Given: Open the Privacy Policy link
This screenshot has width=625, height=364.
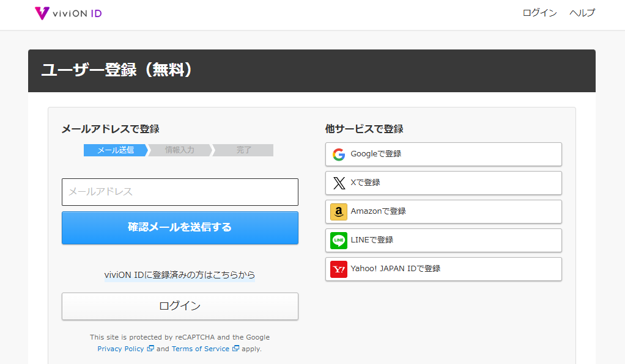Looking at the screenshot, I should [x=120, y=349].
